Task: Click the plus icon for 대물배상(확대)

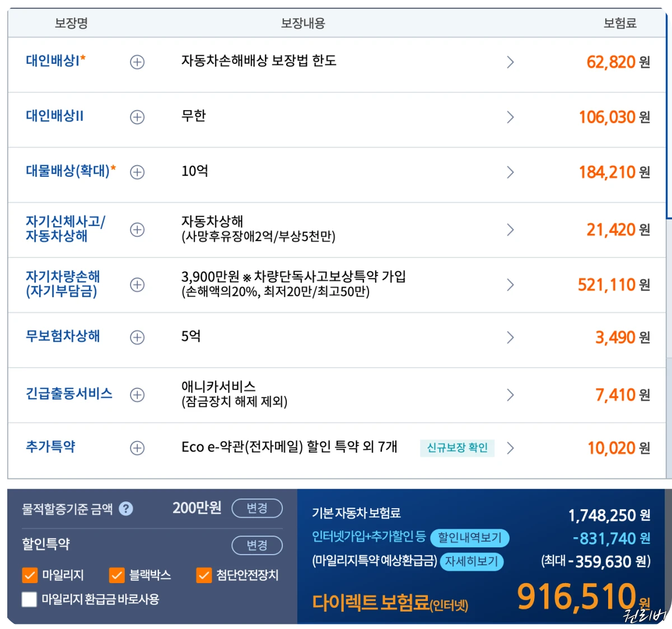Action: [x=137, y=172]
